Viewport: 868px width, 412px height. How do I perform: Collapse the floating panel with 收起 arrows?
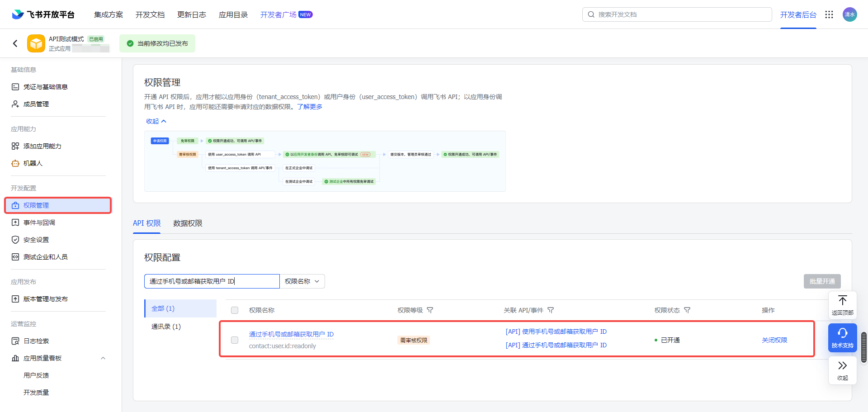click(x=842, y=369)
